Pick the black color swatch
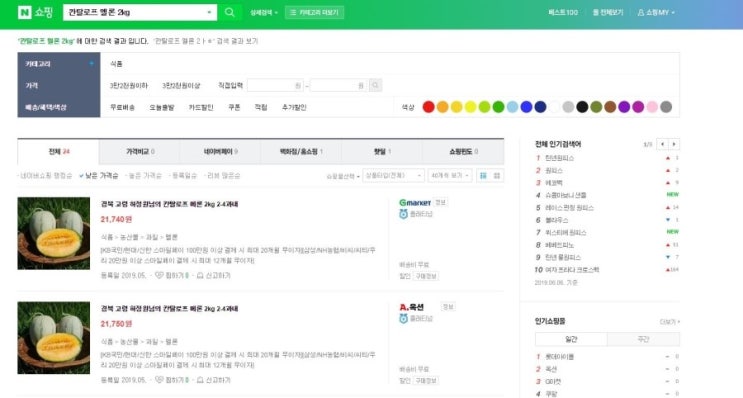This screenshot has height=398, width=743. click(x=582, y=107)
